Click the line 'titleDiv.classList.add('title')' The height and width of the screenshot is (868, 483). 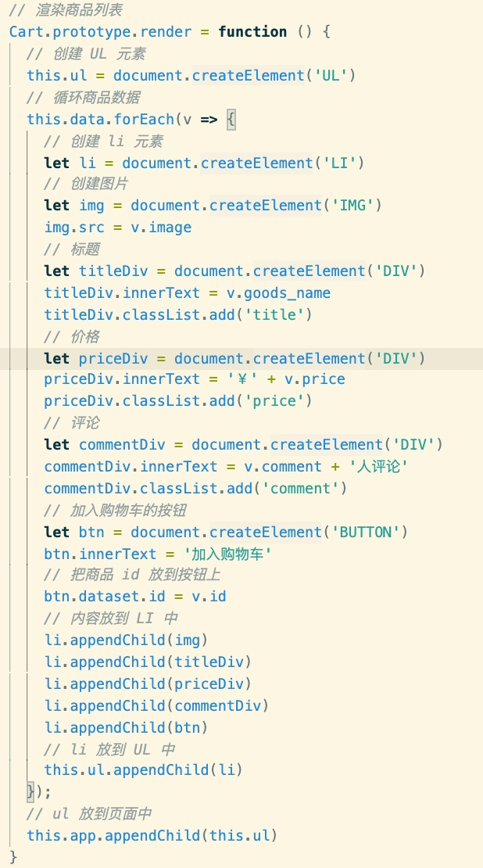(x=179, y=315)
